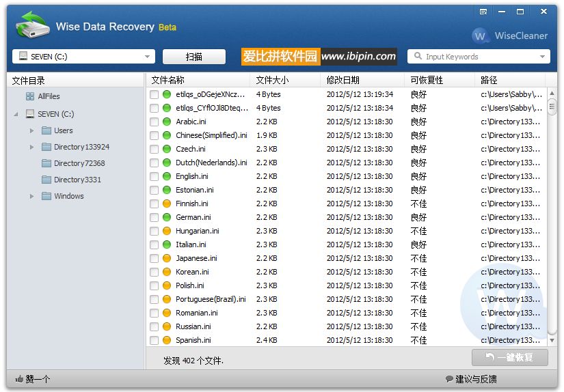Click orange status dot of Korean.ini
Image resolution: width=564 pixels, height=392 pixels.
(x=167, y=272)
